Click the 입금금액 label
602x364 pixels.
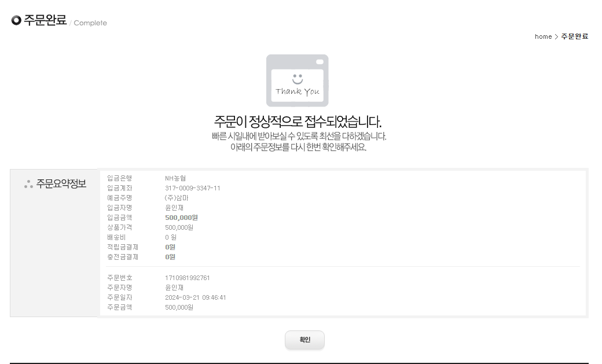coord(119,218)
